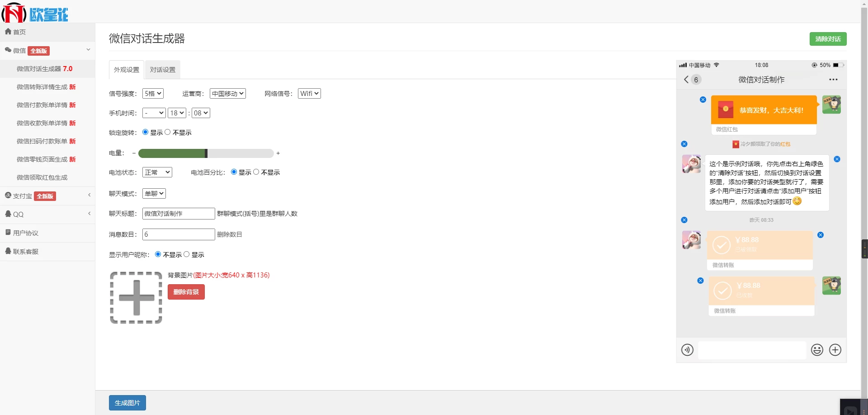Image resolution: width=868 pixels, height=415 pixels.
Task: Click the emoji smiley icon in chat bar
Action: [x=817, y=350]
